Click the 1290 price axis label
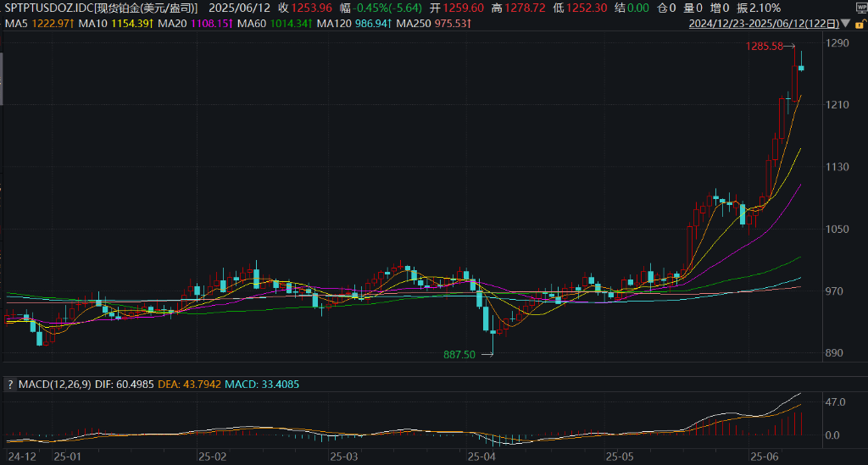Viewport: 868px width, 465px height. point(837,43)
